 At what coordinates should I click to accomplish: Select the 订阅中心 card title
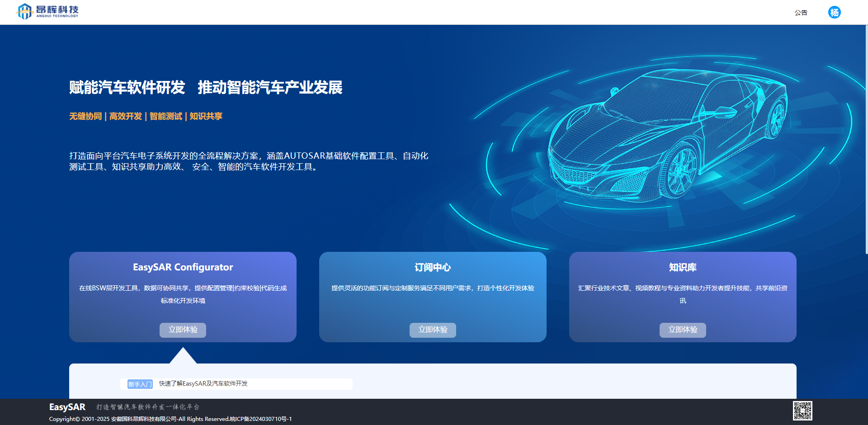tap(433, 267)
